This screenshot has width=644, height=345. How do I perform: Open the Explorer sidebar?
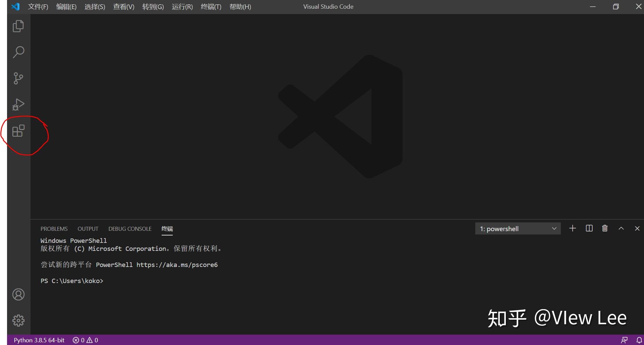(18, 26)
